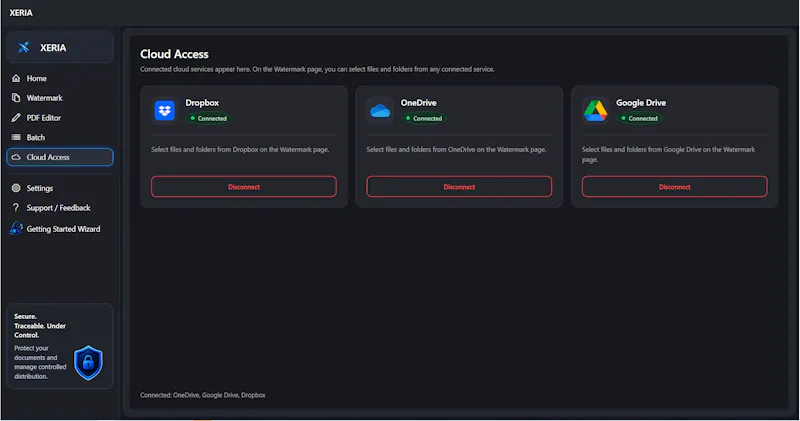Image resolution: width=800 pixels, height=421 pixels.
Task: Open PDF Editor via pencil icon
Action: (x=16, y=117)
